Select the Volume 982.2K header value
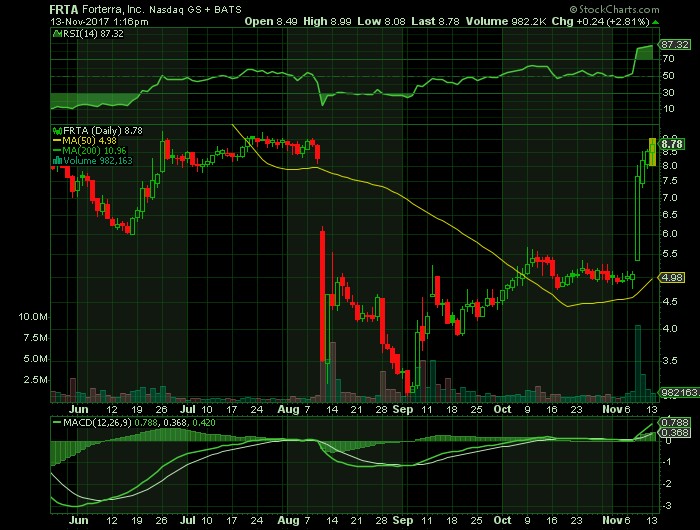Viewport: 700px width, 530px height. click(x=506, y=21)
